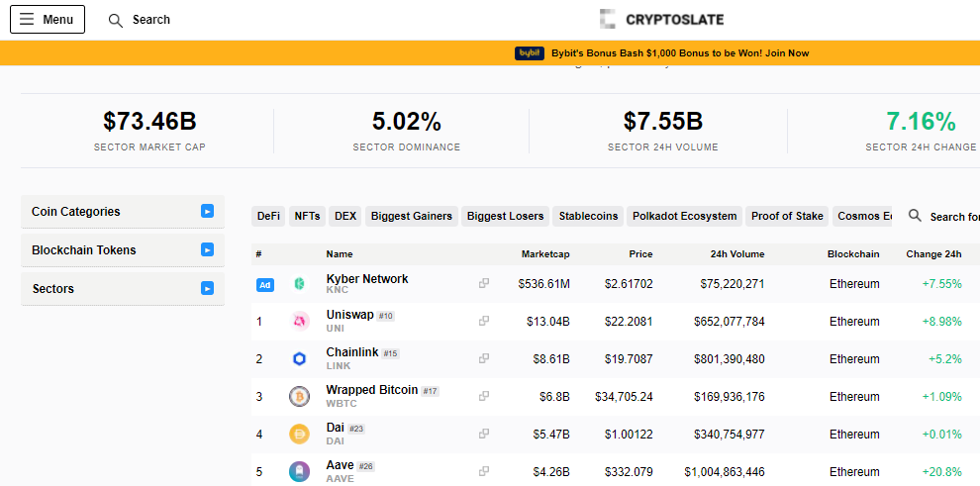
Task: Click the Ethereum blockchain cell for Wrapped Bitcoin
Action: 854,397
